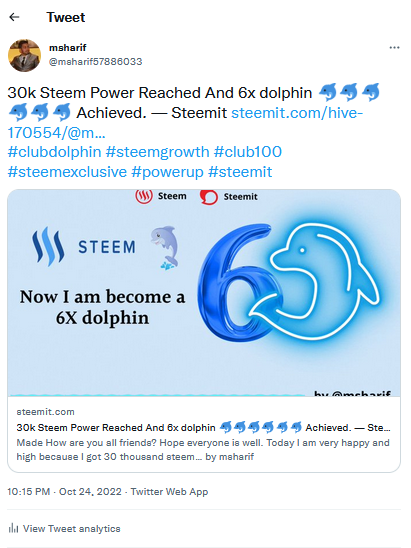The height and width of the screenshot is (548, 411).
Task: Select the #club100 hashtag
Action: pos(248,152)
